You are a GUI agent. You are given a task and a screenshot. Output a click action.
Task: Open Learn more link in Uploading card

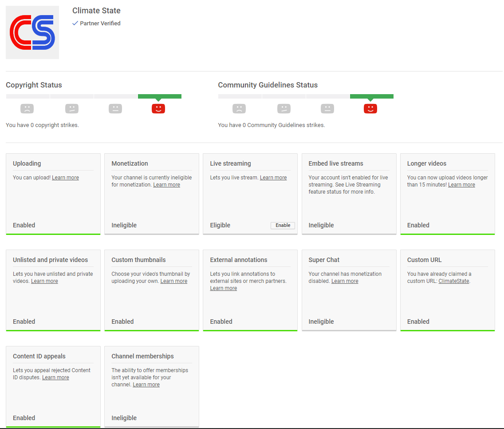(x=65, y=178)
